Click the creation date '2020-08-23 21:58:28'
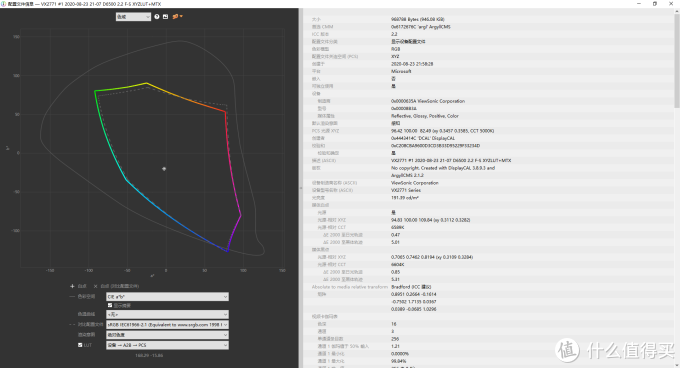The image size is (680, 368). (412, 64)
